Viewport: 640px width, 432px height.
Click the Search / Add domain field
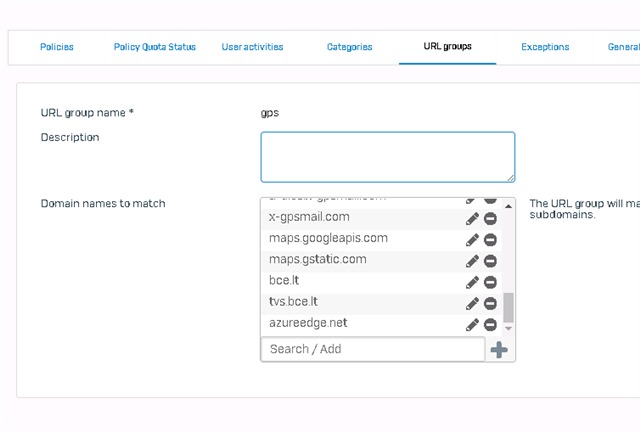click(373, 349)
